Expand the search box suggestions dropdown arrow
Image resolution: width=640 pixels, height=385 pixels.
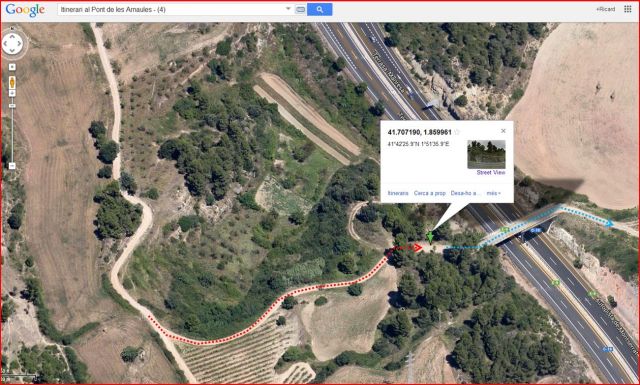click(x=288, y=9)
